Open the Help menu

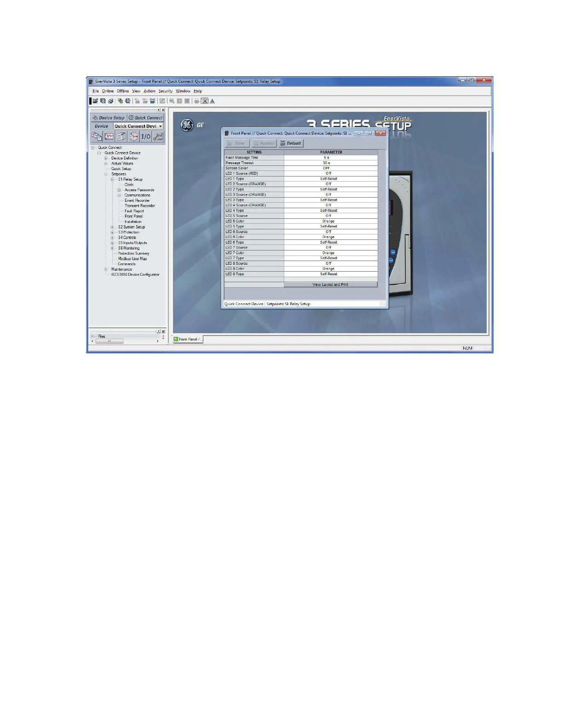[198, 91]
